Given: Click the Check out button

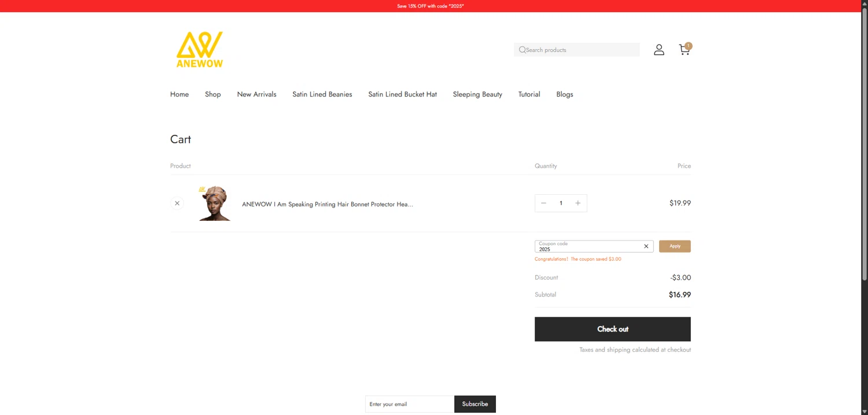Looking at the screenshot, I should coord(613,329).
